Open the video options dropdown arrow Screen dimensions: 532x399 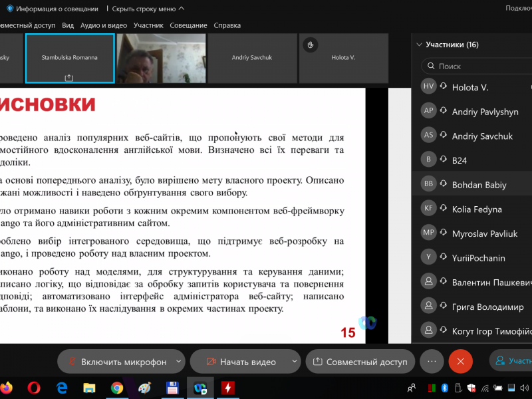(x=295, y=361)
